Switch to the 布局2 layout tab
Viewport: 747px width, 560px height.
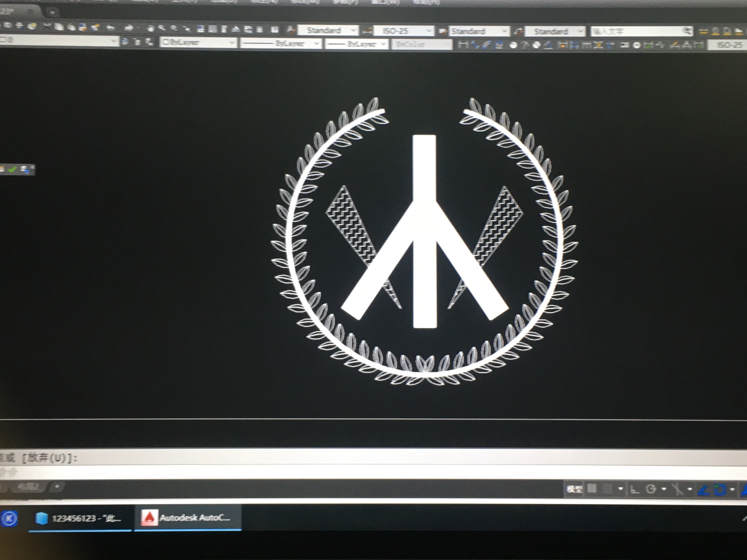point(28,487)
